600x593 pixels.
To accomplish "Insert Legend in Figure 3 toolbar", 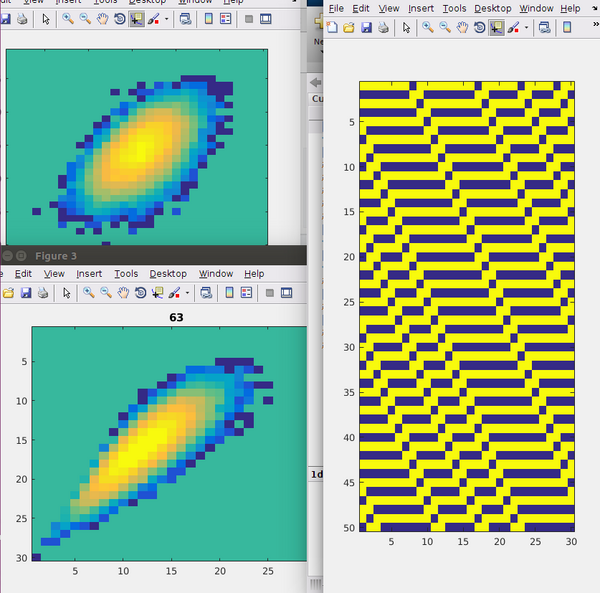I will (x=246, y=293).
